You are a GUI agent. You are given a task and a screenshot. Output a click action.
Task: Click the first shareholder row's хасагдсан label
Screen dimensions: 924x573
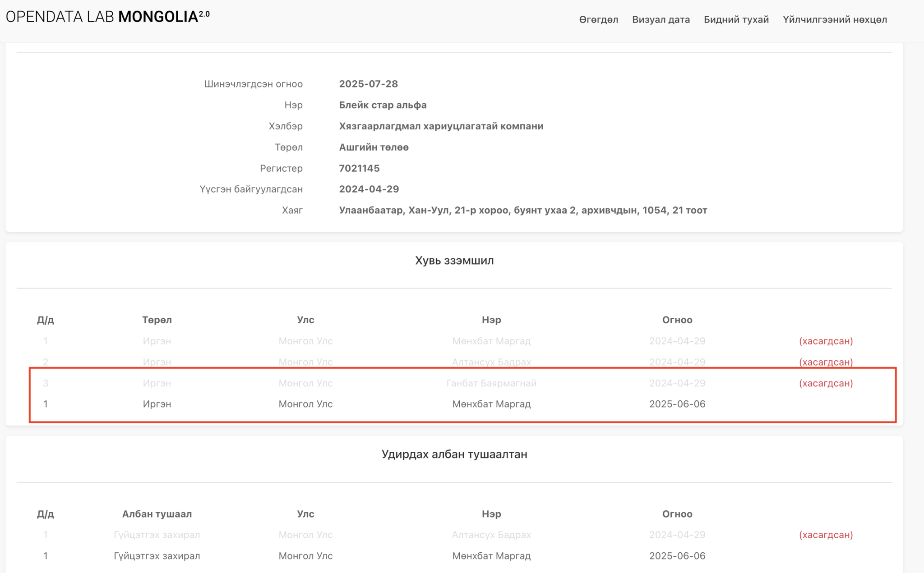tap(826, 341)
